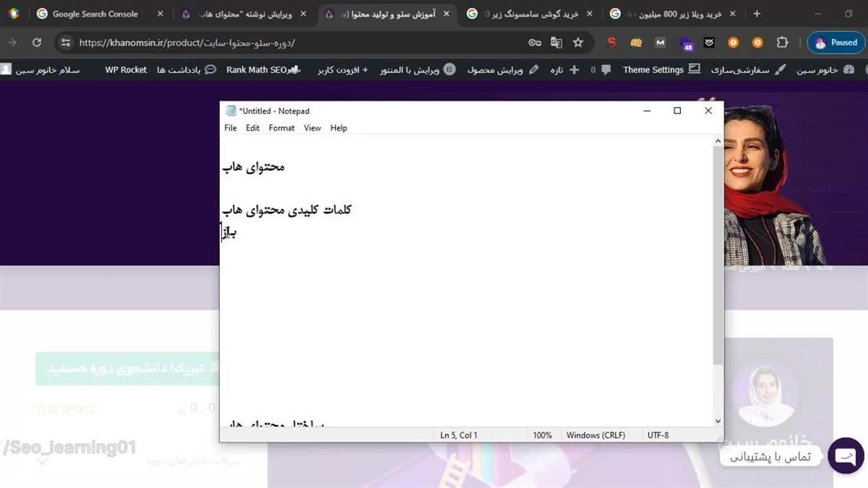
Task: Open the password key icon in address bar
Action: click(x=534, y=43)
